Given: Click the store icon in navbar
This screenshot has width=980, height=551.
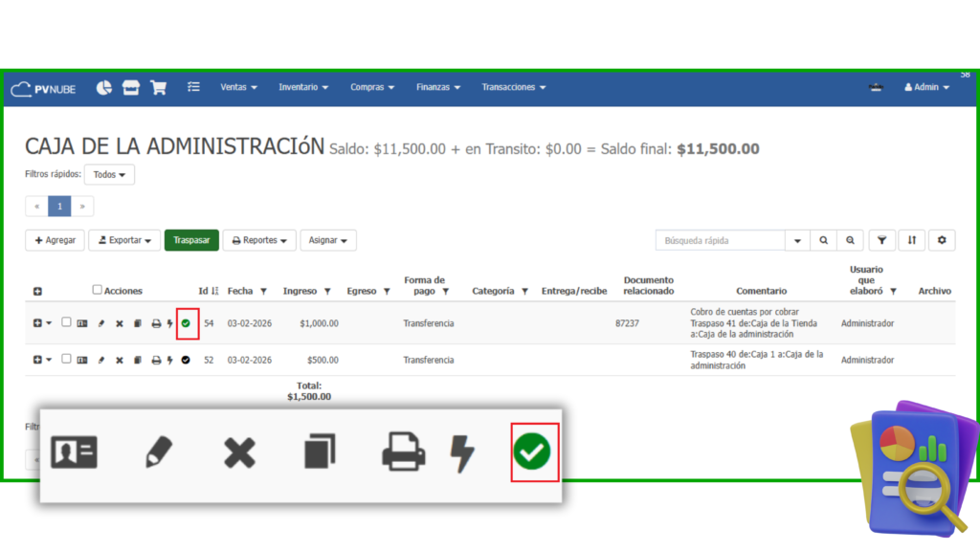Looking at the screenshot, I should pyautogui.click(x=131, y=87).
